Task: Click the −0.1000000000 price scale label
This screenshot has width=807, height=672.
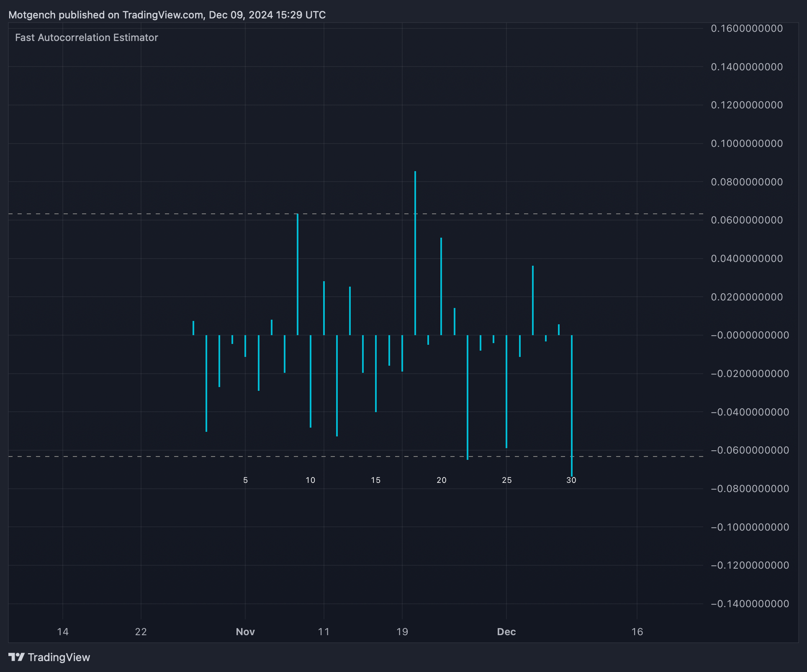Action: 750,527
